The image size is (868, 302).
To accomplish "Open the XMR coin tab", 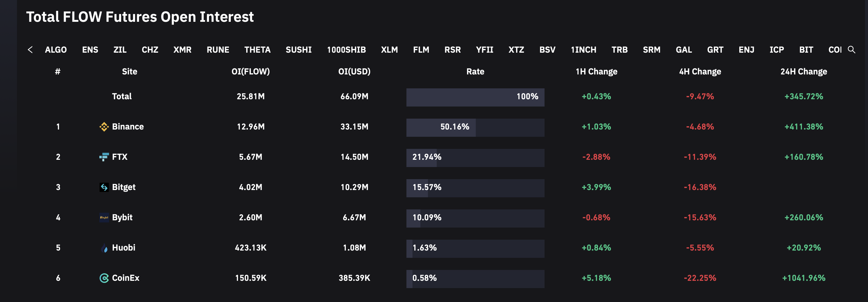I will (x=182, y=50).
